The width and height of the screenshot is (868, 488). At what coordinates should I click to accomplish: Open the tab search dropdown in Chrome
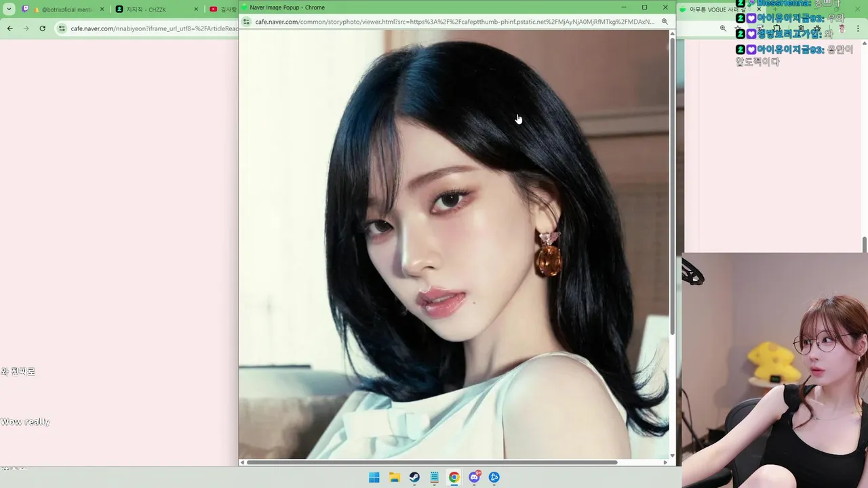coord(9,9)
